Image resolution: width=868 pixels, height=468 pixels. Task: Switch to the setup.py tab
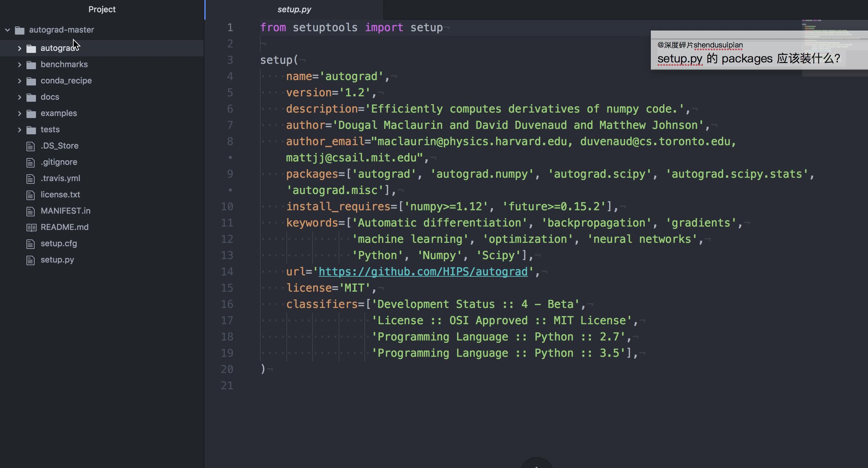coord(294,9)
